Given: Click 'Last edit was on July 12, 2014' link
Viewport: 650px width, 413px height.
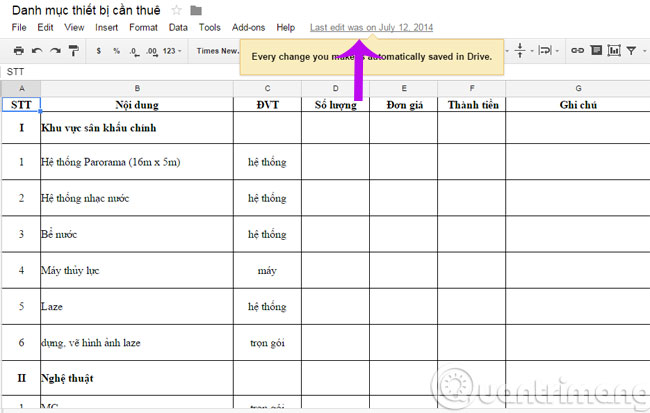Looking at the screenshot, I should pos(371,27).
